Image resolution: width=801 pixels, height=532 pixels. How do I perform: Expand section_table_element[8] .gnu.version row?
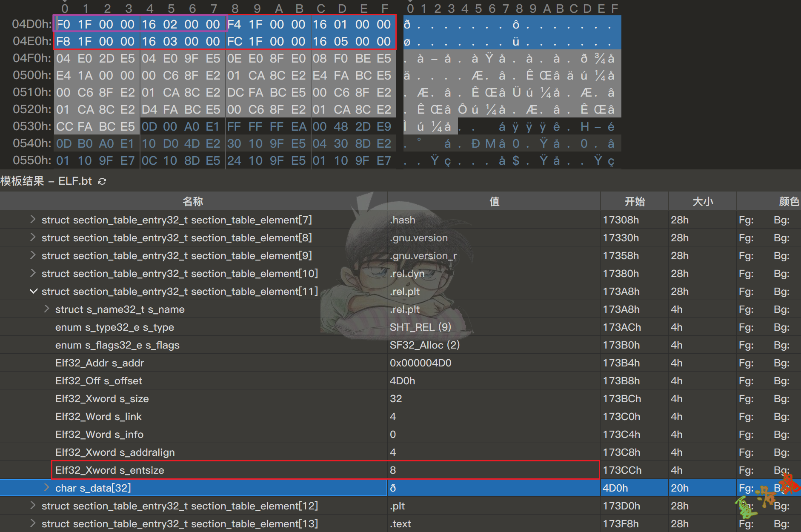pyautogui.click(x=33, y=237)
